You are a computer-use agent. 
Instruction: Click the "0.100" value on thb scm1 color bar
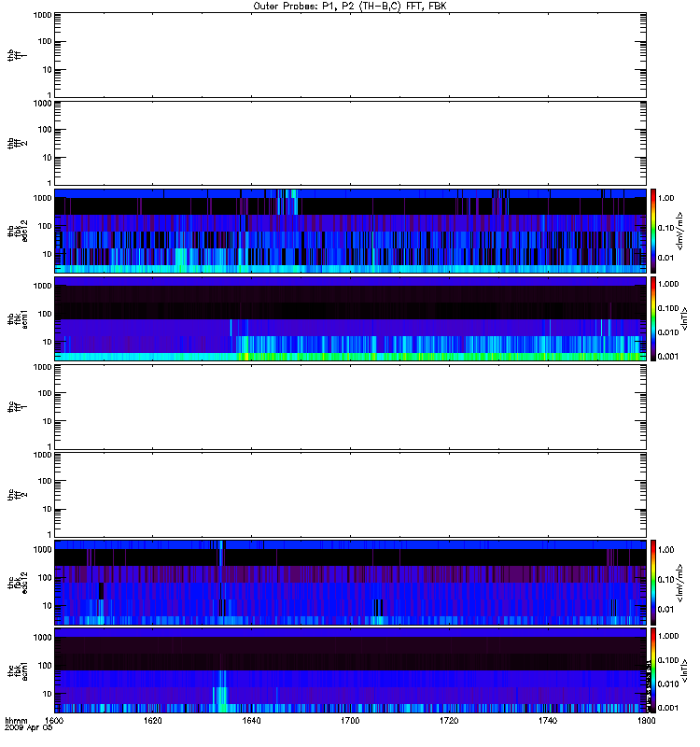(x=668, y=308)
